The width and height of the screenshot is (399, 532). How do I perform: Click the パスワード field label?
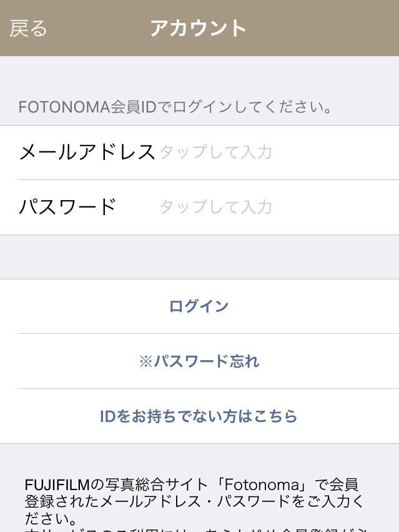68,207
